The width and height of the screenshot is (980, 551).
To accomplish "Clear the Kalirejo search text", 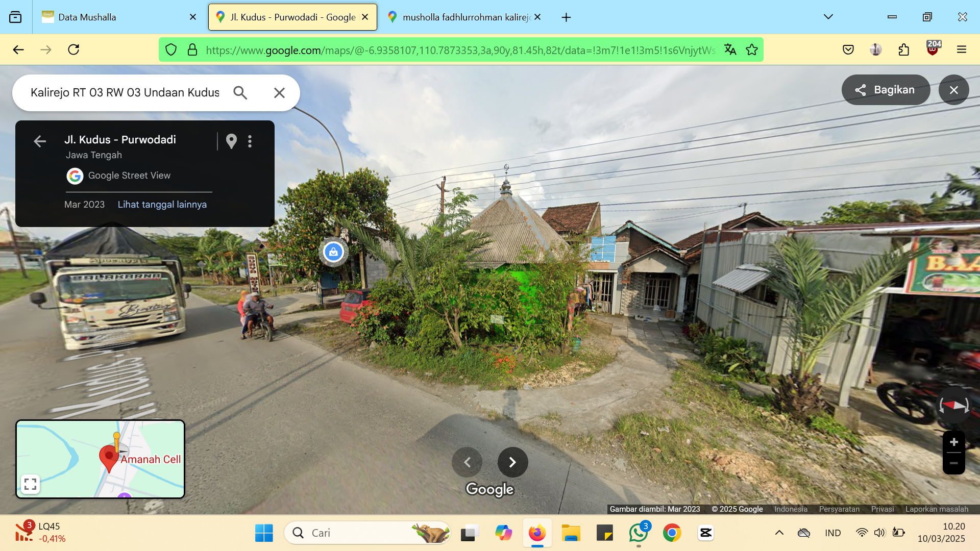I will [279, 93].
